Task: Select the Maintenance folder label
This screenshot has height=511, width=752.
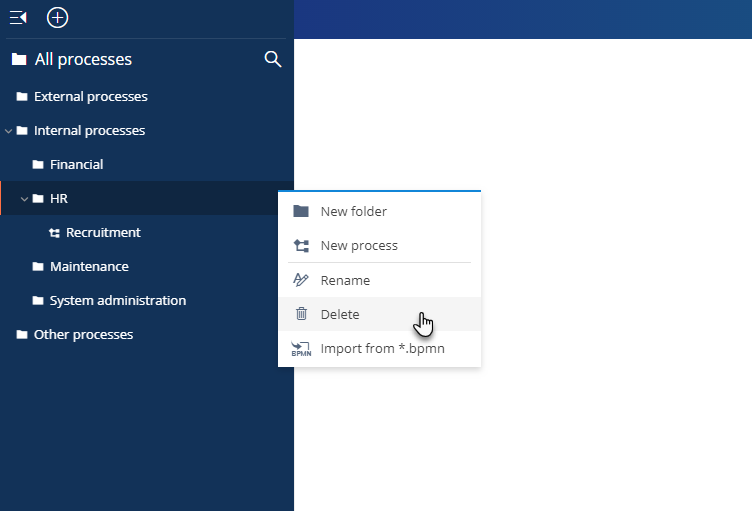Action: click(89, 267)
